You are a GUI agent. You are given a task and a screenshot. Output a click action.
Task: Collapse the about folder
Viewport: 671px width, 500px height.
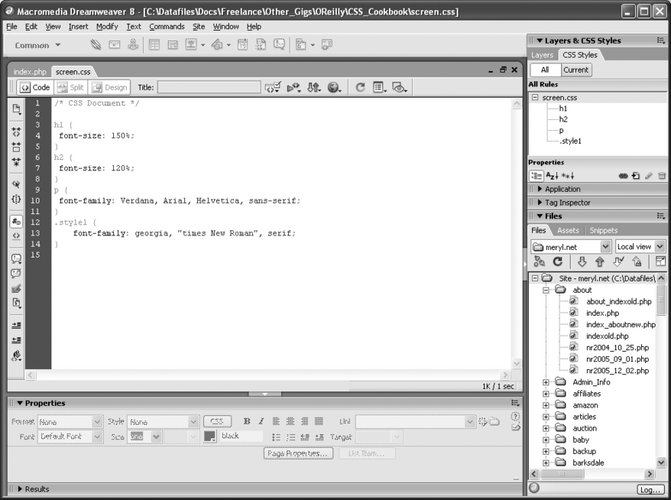coord(546,290)
